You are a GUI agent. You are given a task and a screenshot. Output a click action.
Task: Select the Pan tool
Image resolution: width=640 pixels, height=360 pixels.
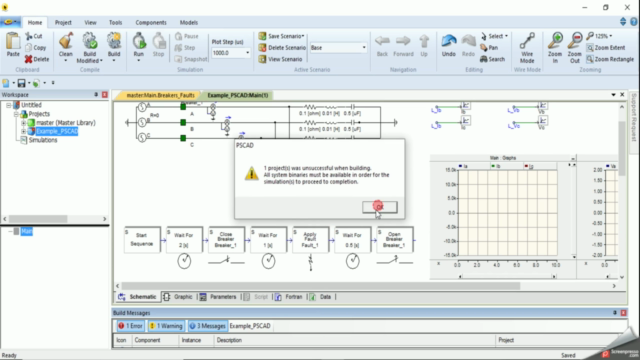tap(489, 48)
